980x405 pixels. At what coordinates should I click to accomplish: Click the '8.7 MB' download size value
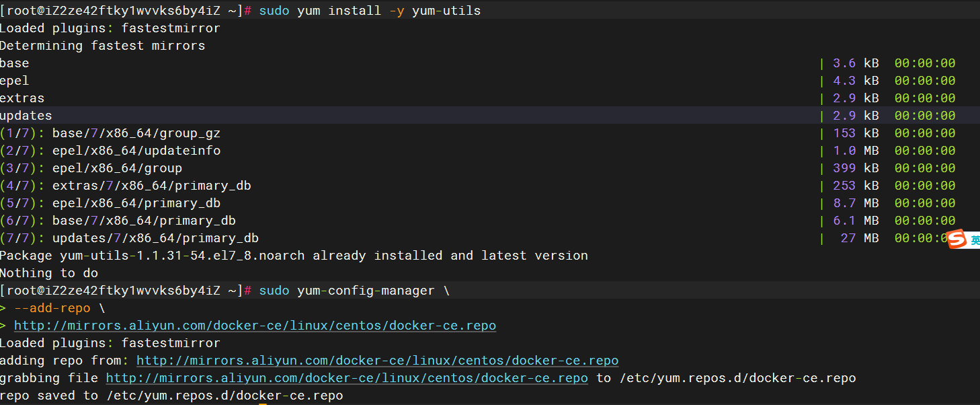click(856, 203)
